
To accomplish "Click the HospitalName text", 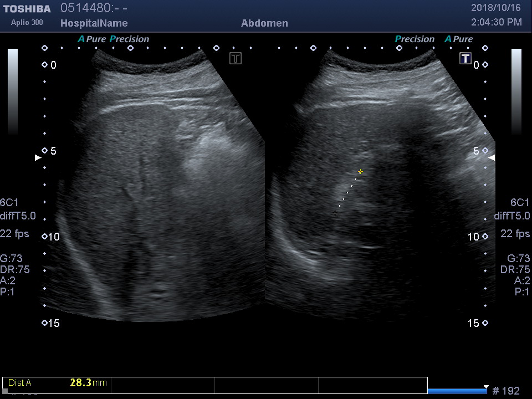I will [x=94, y=23].
